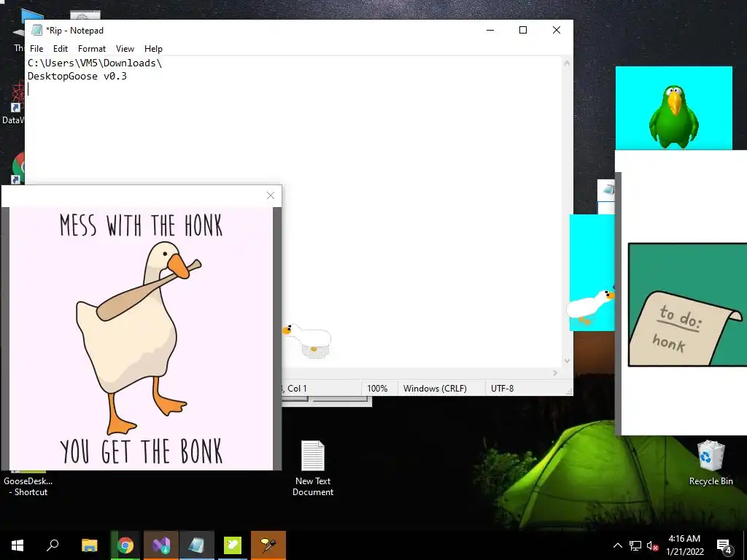Viewport: 747px width, 560px height.
Task: Open the Chrome desktop shortcut behind Notepad
Action: click(18, 168)
